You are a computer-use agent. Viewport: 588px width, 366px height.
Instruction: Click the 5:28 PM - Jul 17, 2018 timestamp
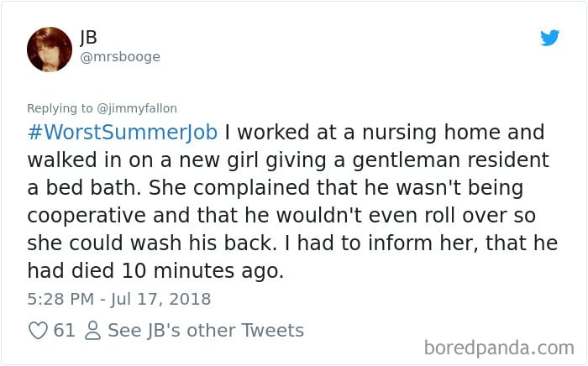point(119,299)
